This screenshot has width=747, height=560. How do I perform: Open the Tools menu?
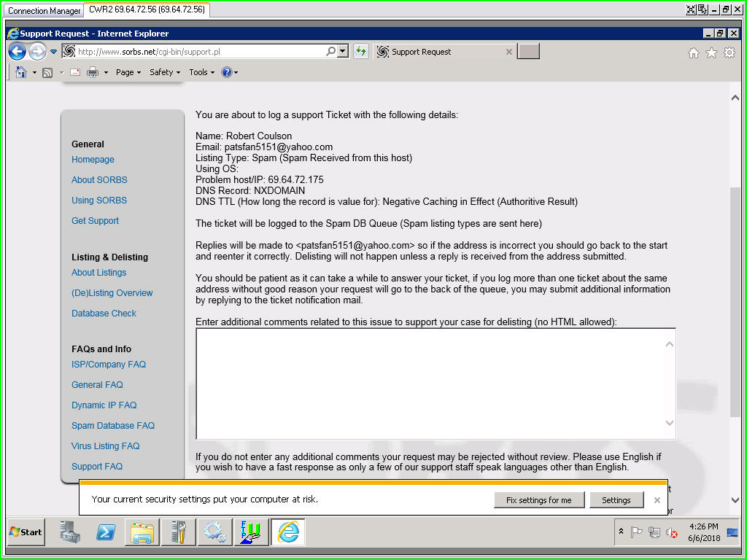[x=201, y=72]
